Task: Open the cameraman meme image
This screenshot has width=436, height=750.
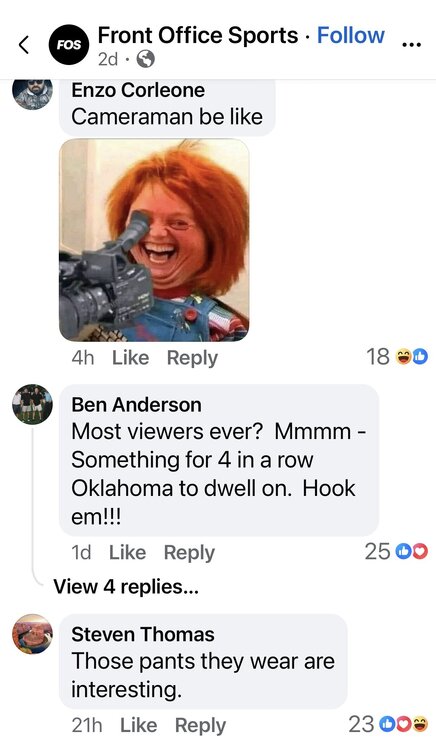Action: point(154,240)
